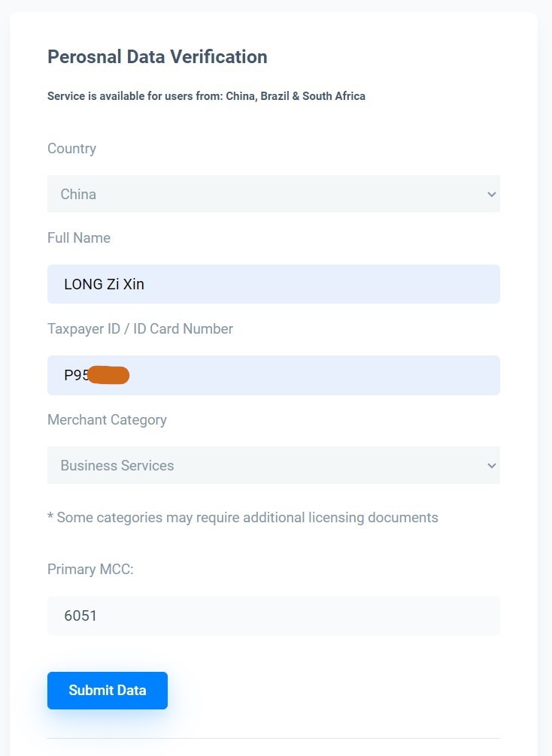Image resolution: width=552 pixels, height=756 pixels.
Task: Click the Full Name field label
Action: 79,237
